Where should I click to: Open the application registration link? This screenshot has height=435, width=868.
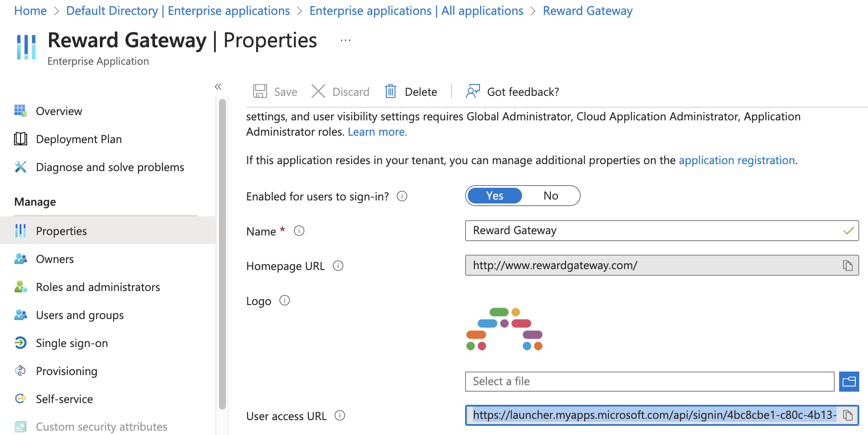point(737,160)
